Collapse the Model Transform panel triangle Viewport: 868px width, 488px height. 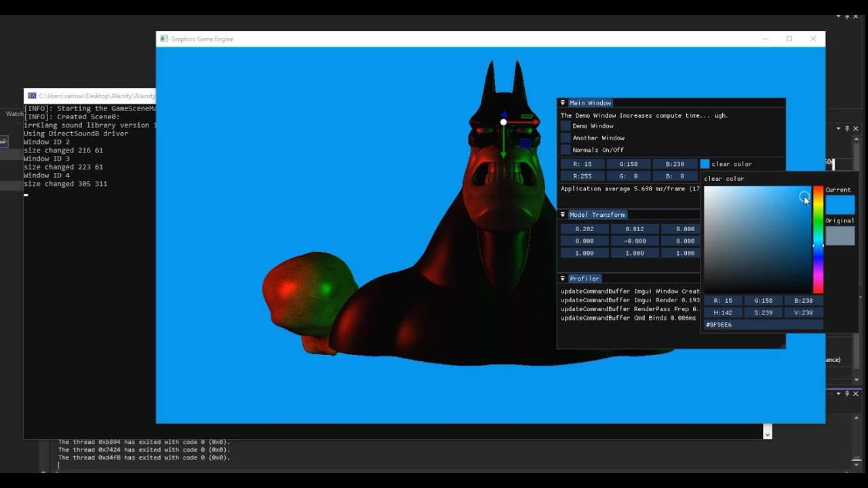tap(562, 215)
